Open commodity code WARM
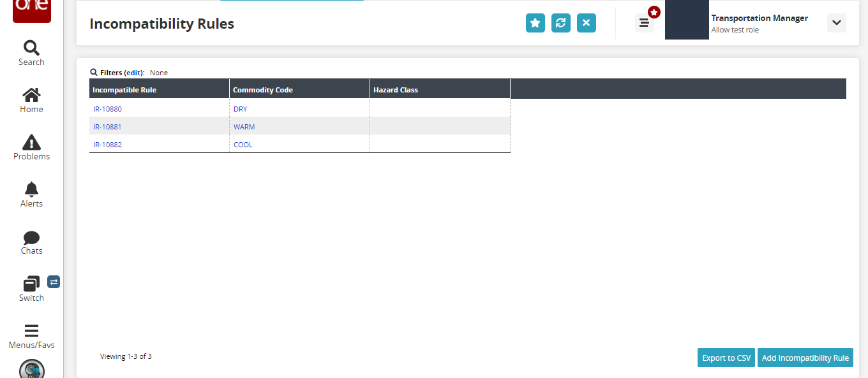Image resolution: width=868 pixels, height=378 pixels. pyautogui.click(x=244, y=127)
